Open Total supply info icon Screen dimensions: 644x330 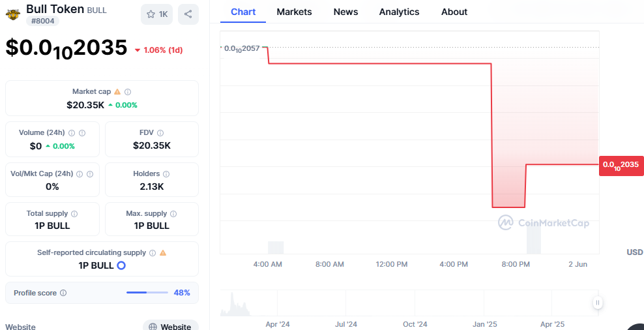click(x=74, y=214)
